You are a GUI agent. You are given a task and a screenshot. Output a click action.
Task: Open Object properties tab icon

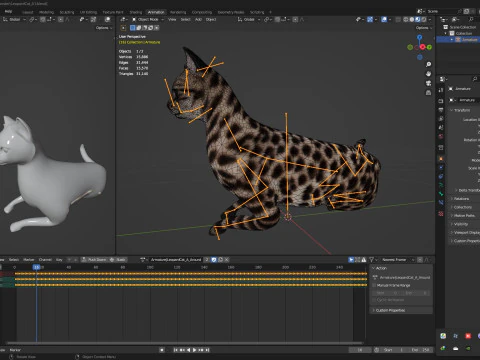click(441, 159)
